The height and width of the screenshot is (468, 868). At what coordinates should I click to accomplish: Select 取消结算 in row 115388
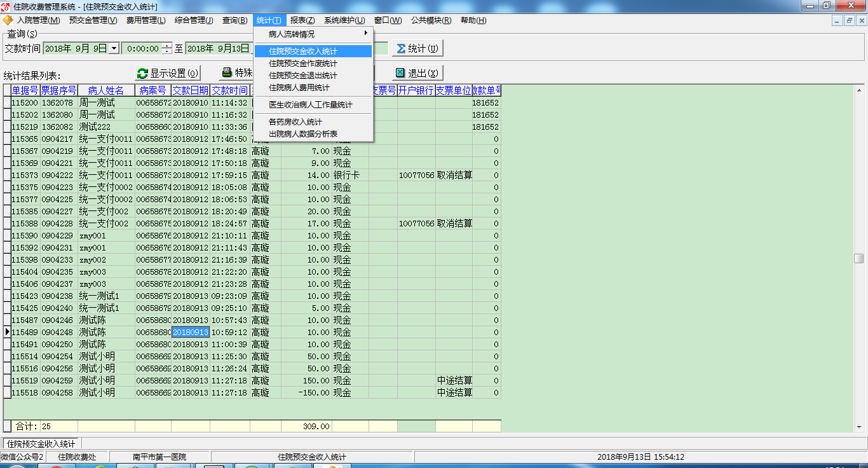[x=454, y=223]
